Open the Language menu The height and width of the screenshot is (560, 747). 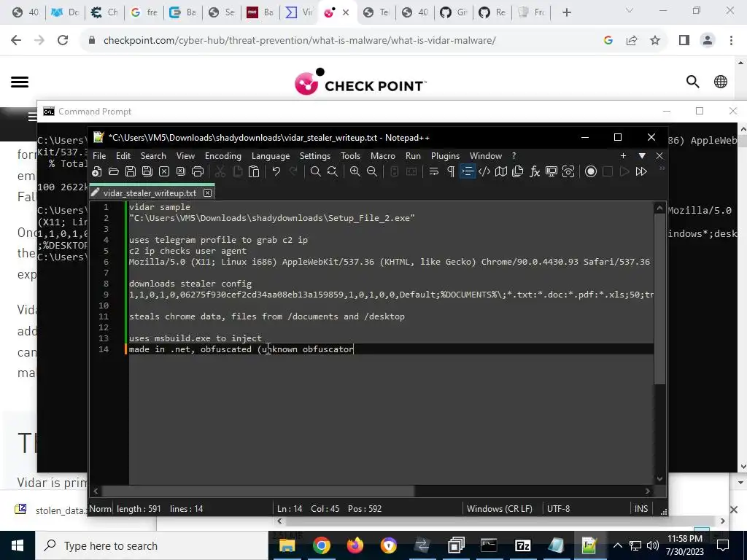[x=271, y=156]
